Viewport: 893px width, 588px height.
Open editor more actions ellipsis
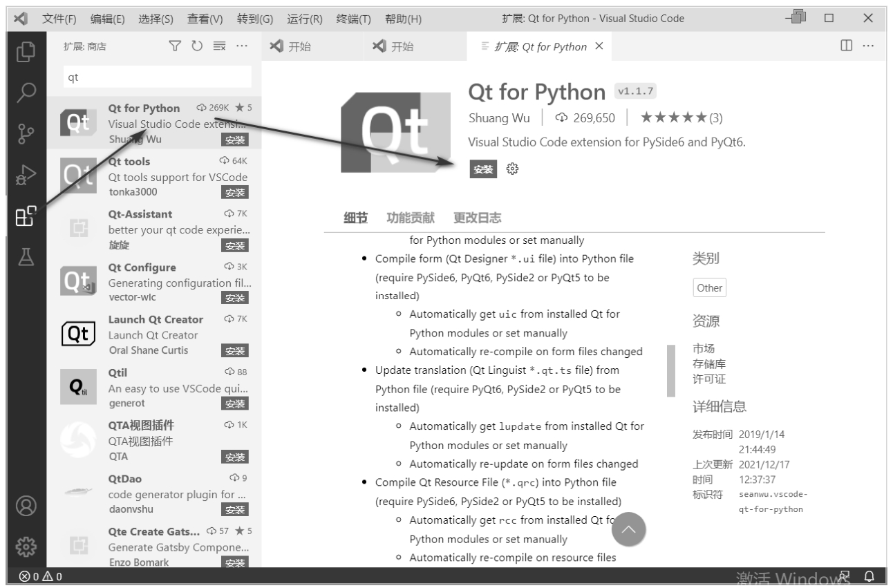pos(868,46)
